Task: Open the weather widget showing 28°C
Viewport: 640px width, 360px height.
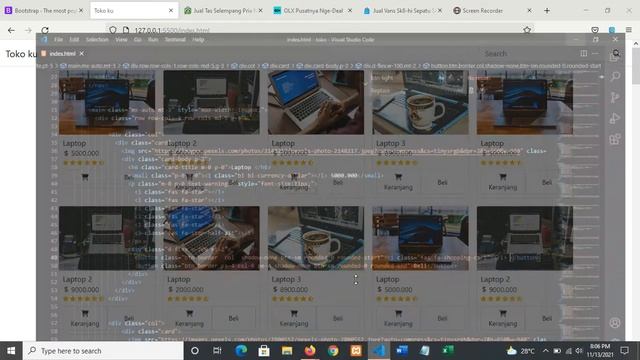Action: coord(520,351)
